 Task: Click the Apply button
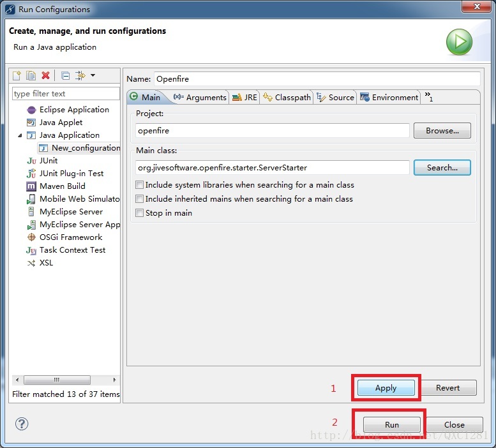tap(386, 387)
